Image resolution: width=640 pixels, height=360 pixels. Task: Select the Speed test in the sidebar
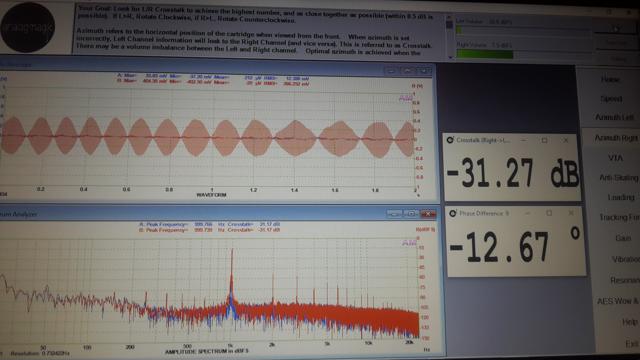coord(611,99)
